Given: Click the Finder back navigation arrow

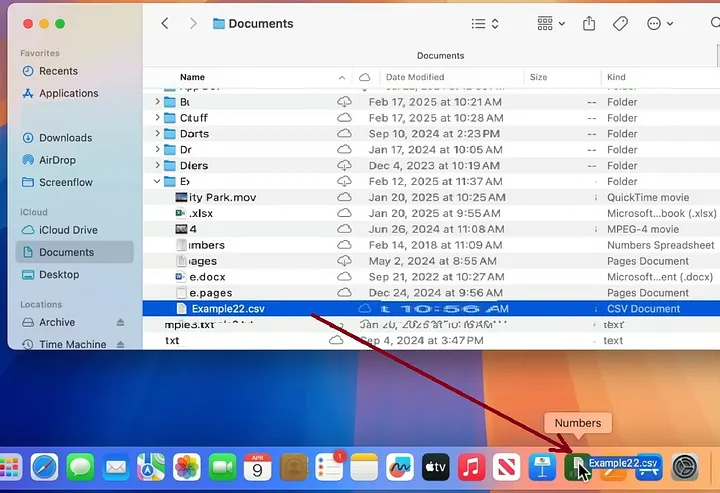Looking at the screenshot, I should coord(165,23).
